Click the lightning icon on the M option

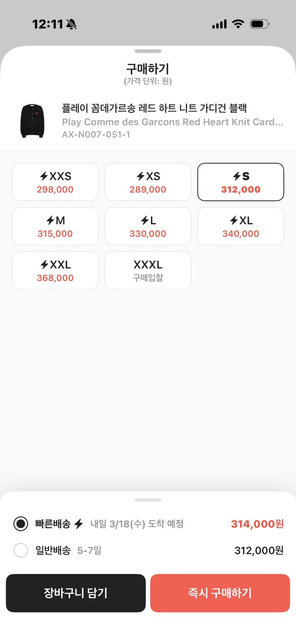point(51,221)
